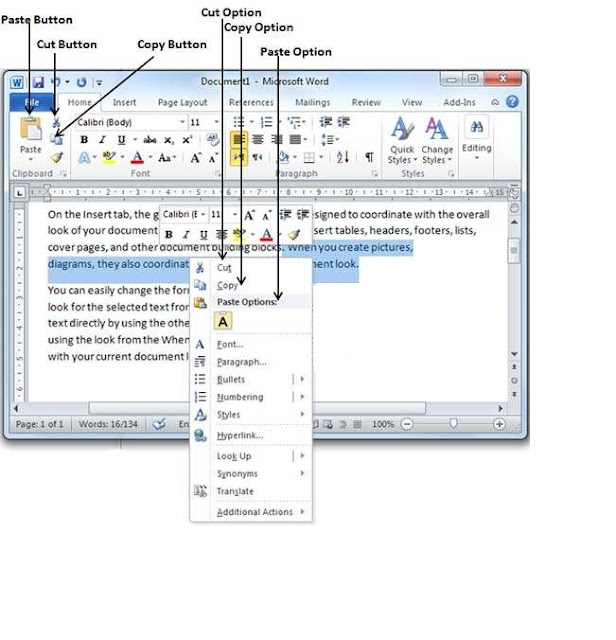The height and width of the screenshot is (640, 616).
Task: Click Justify alignment in ribbon
Action: (295, 140)
